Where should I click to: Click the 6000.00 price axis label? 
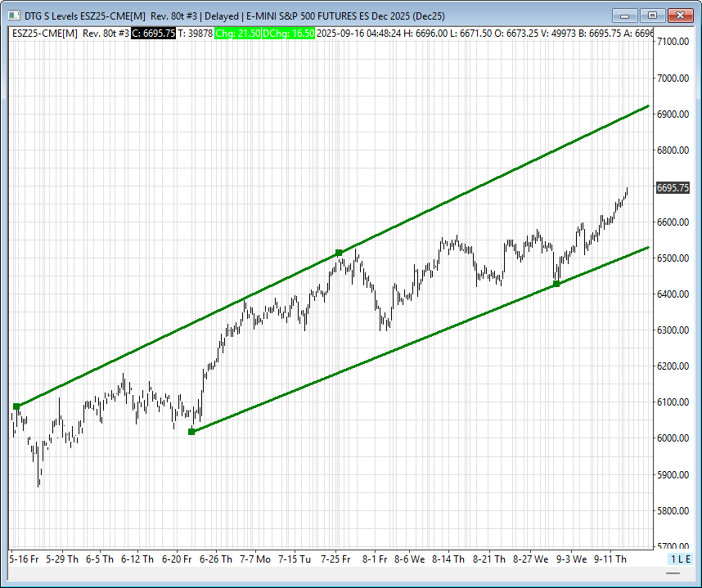(673, 438)
